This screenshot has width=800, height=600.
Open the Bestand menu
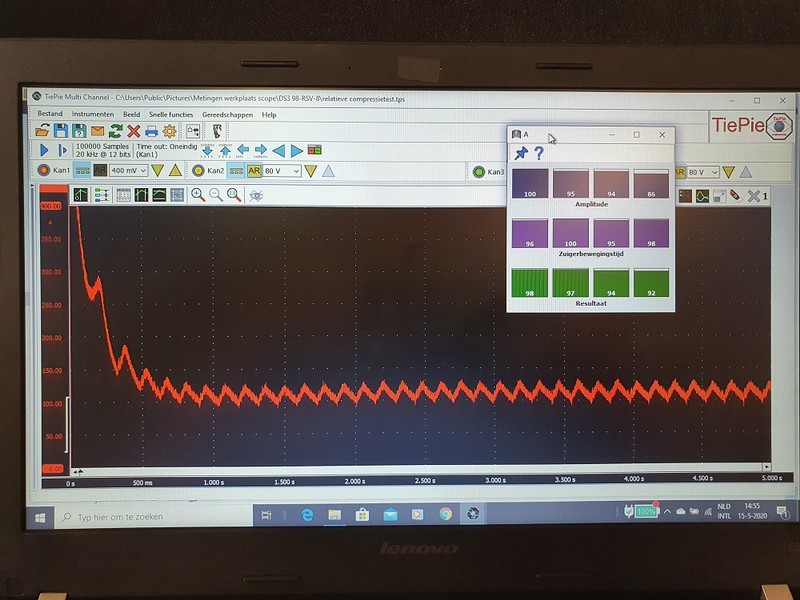pyautogui.click(x=50, y=113)
